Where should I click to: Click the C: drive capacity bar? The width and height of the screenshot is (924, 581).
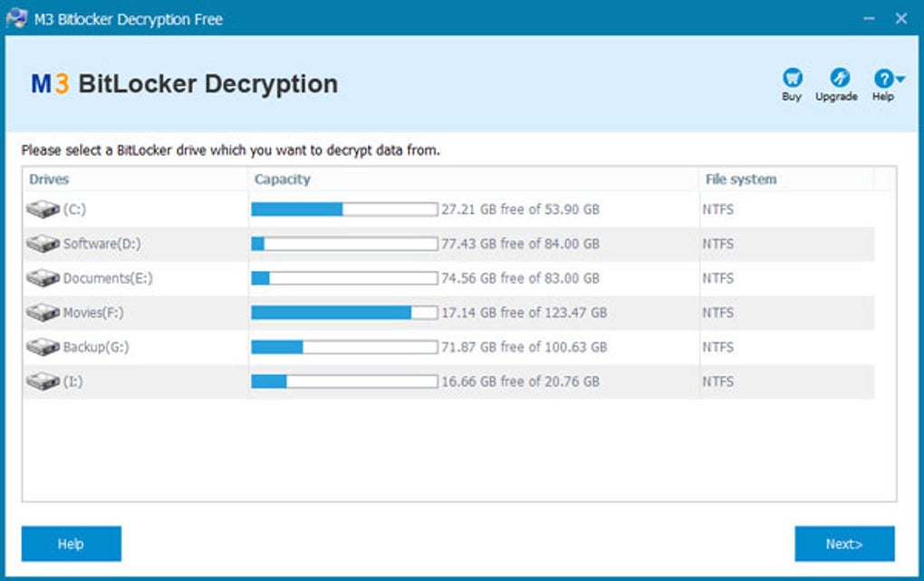[344, 208]
